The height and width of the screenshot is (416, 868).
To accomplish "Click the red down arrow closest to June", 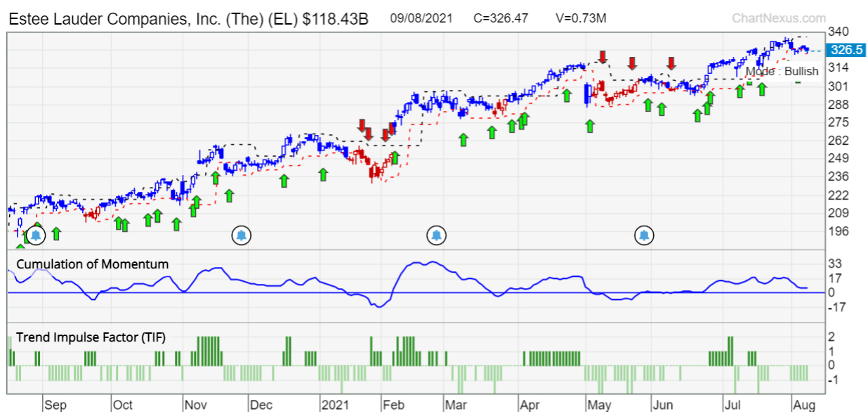I will tap(671, 63).
